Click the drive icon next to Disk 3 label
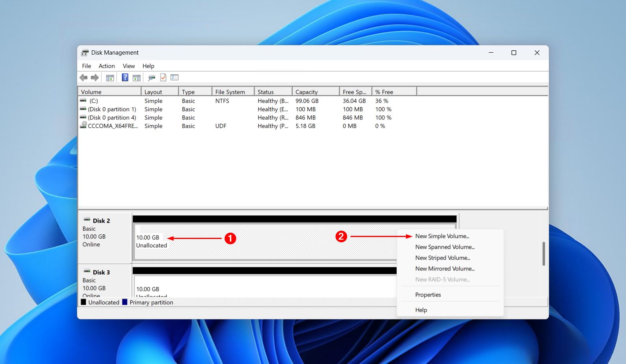The width and height of the screenshot is (626, 364). coord(87,271)
